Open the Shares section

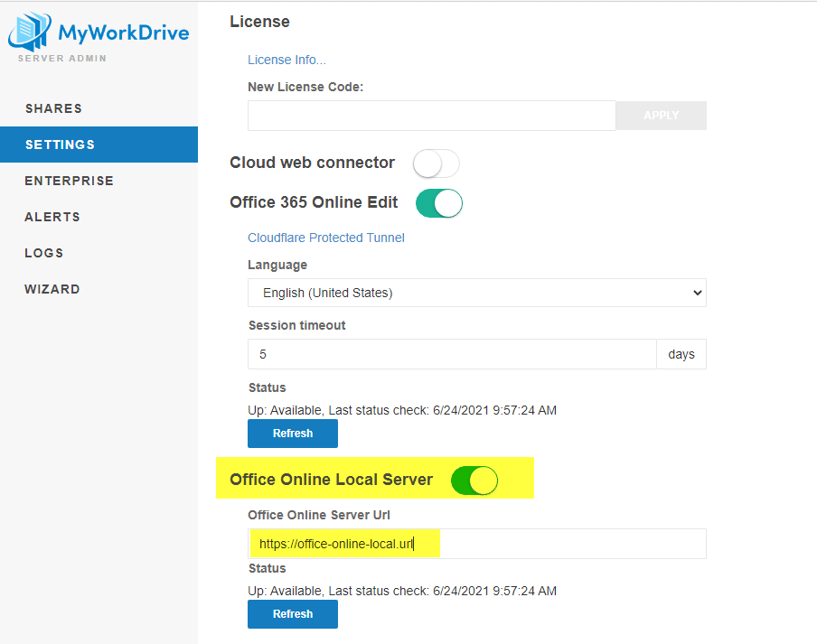coord(53,108)
